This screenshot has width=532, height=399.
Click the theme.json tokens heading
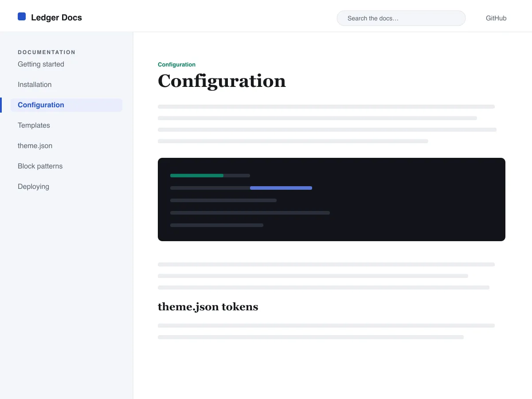coord(208,307)
